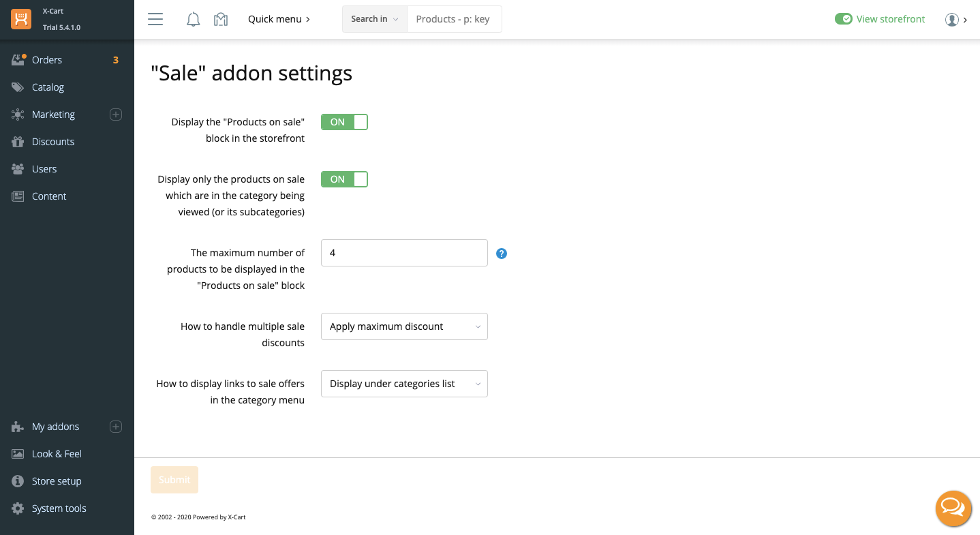980x535 pixels.
Task: Click the hamburger menu icon
Action: 155,19
